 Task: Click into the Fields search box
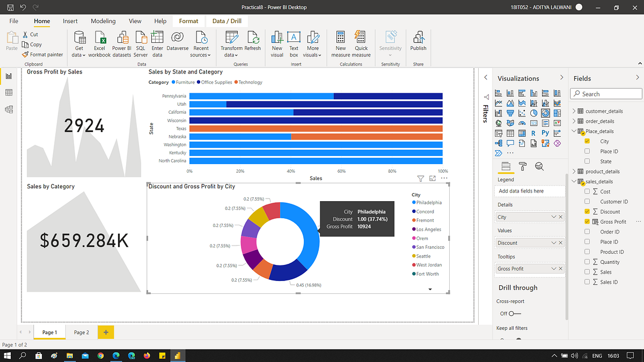point(605,93)
